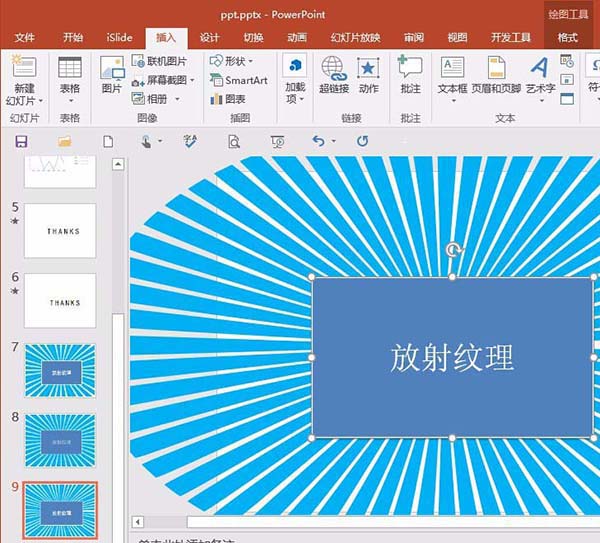The width and height of the screenshot is (600, 543).
Task: Insert a Chart (图表)
Action: point(228,99)
